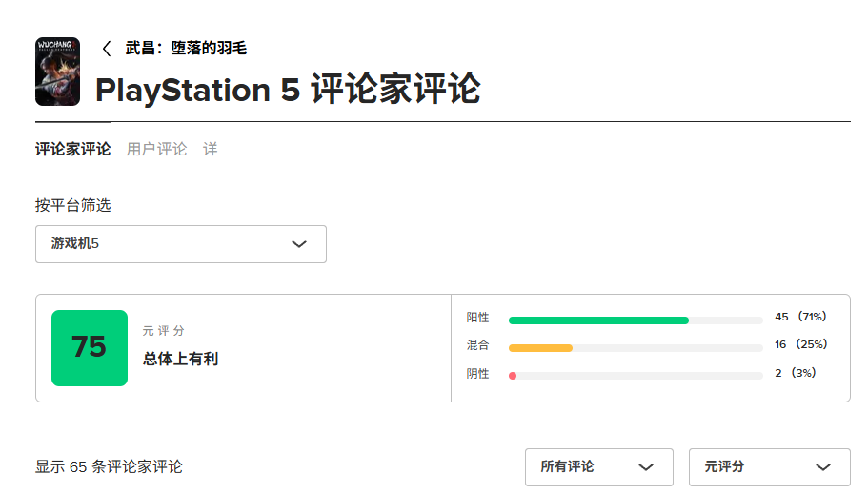
Task: Click the chevron in the 元评分 dropdown
Action: click(824, 467)
